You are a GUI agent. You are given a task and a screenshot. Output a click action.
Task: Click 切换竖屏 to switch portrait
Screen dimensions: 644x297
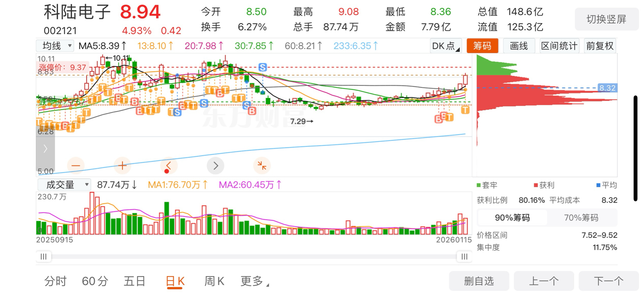(x=606, y=19)
